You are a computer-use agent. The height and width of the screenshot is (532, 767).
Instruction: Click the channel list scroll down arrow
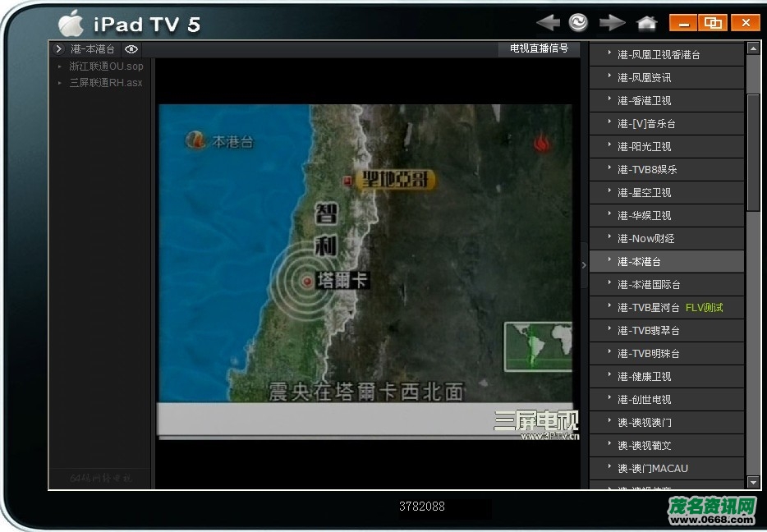click(753, 482)
